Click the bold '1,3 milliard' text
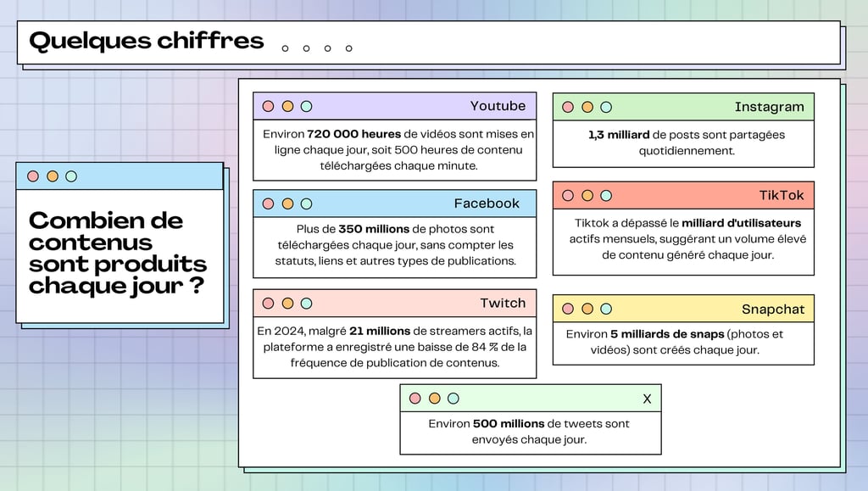The height and width of the screenshot is (491, 868). 619,135
